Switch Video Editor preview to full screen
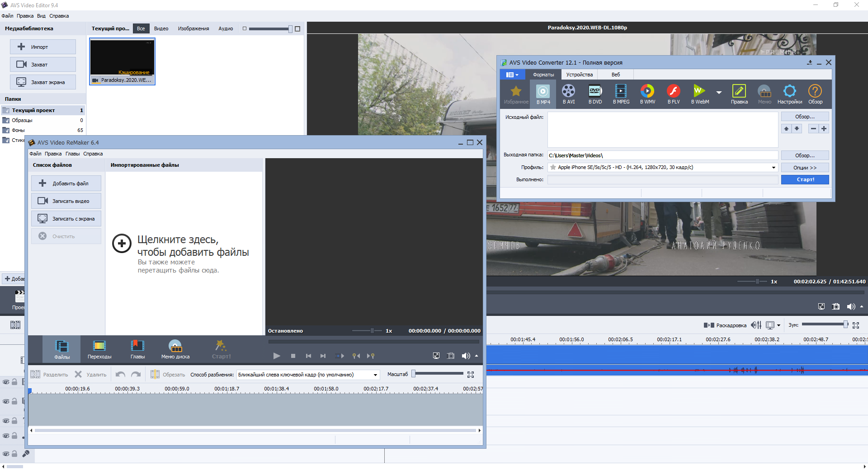The width and height of the screenshot is (868, 470). [x=821, y=306]
